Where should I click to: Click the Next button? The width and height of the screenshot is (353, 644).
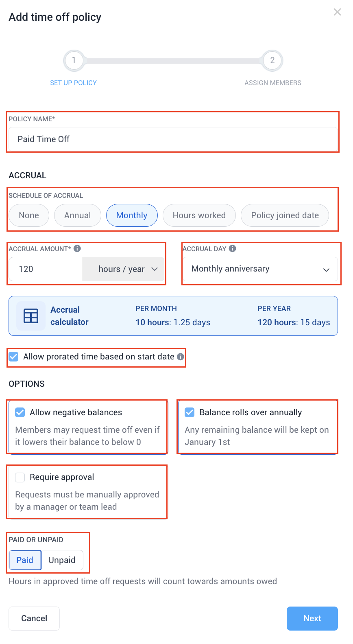(x=312, y=618)
